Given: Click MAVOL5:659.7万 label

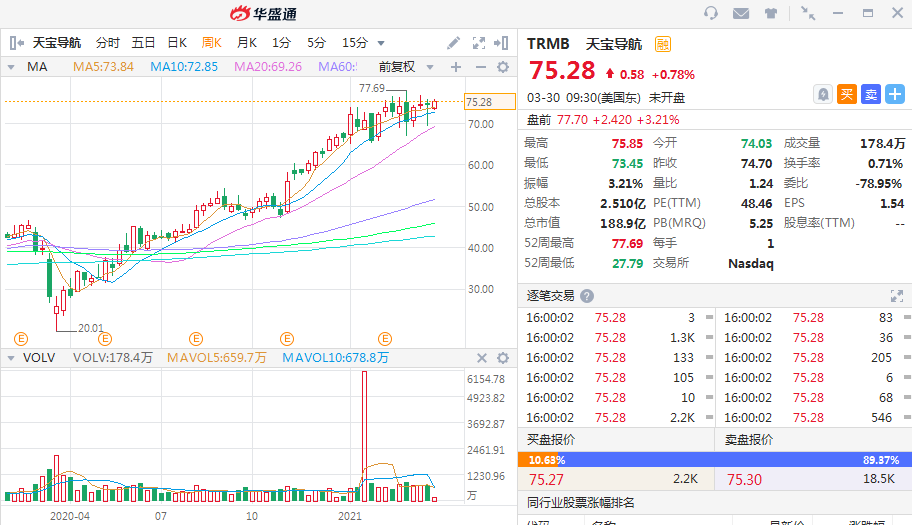Looking at the screenshot, I should click(x=216, y=358).
